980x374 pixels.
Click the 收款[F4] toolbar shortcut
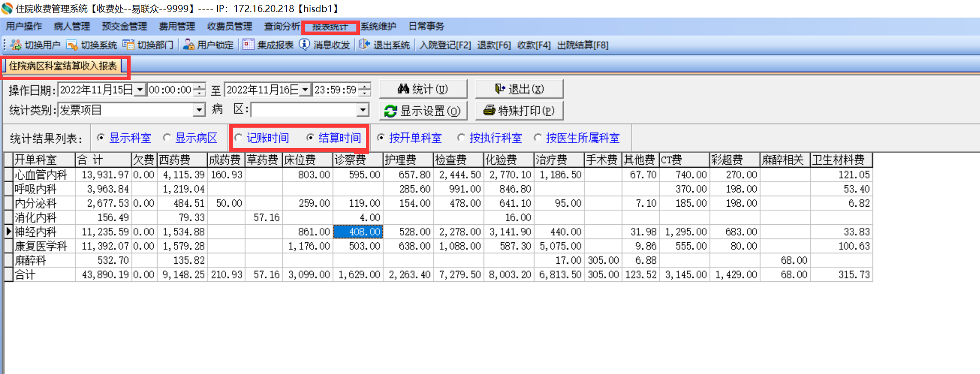(x=534, y=45)
